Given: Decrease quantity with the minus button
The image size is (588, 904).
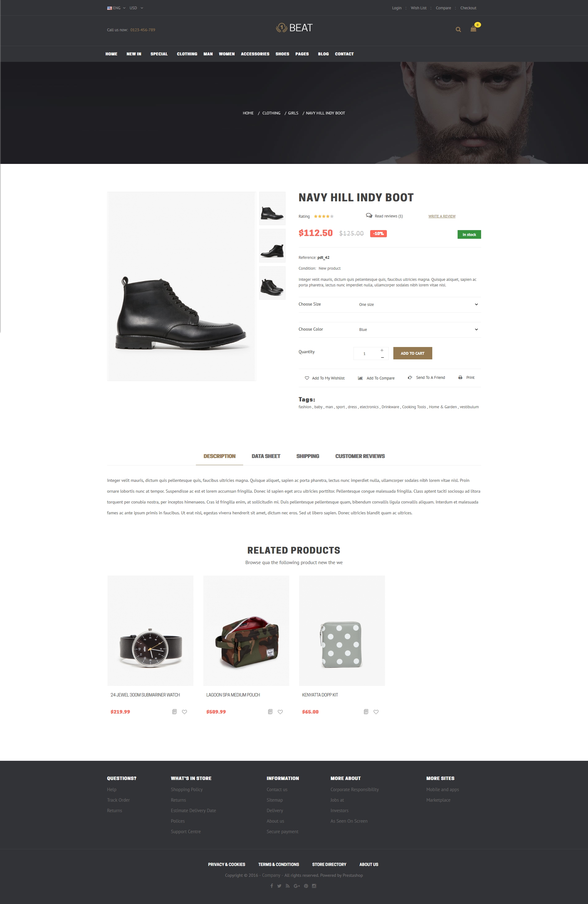Looking at the screenshot, I should (x=382, y=358).
